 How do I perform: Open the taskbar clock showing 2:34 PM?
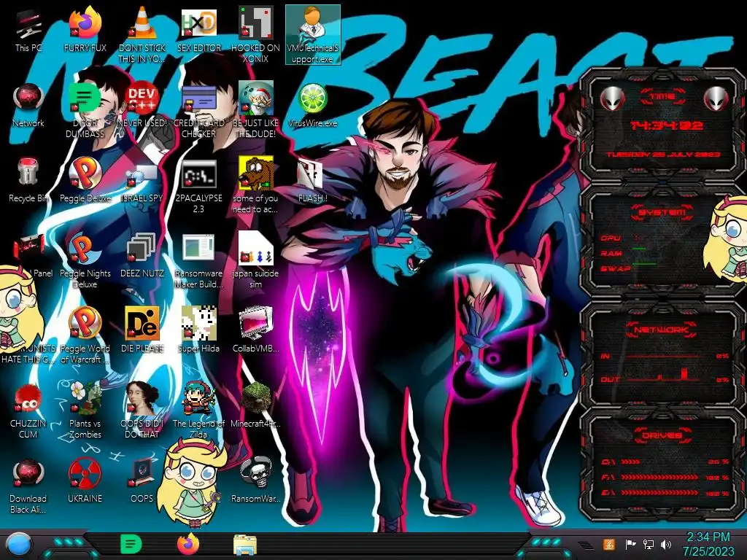[x=708, y=544]
